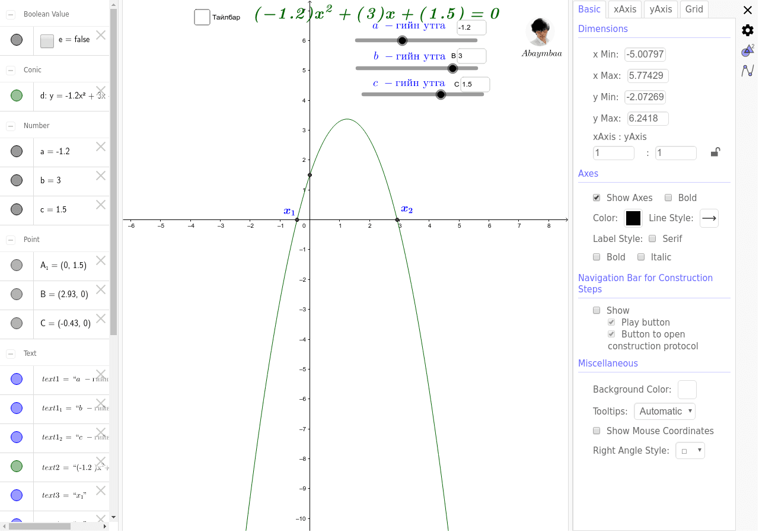This screenshot has width=759, height=532.
Task: Delete the a = -1.2 entry
Action: click(x=101, y=146)
